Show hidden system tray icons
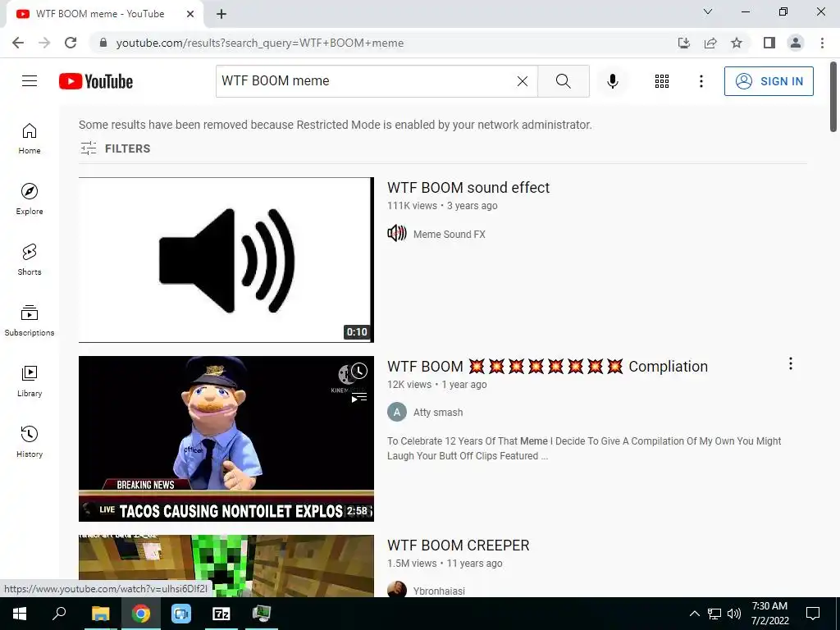Viewport: 840px width, 630px height. (694, 614)
